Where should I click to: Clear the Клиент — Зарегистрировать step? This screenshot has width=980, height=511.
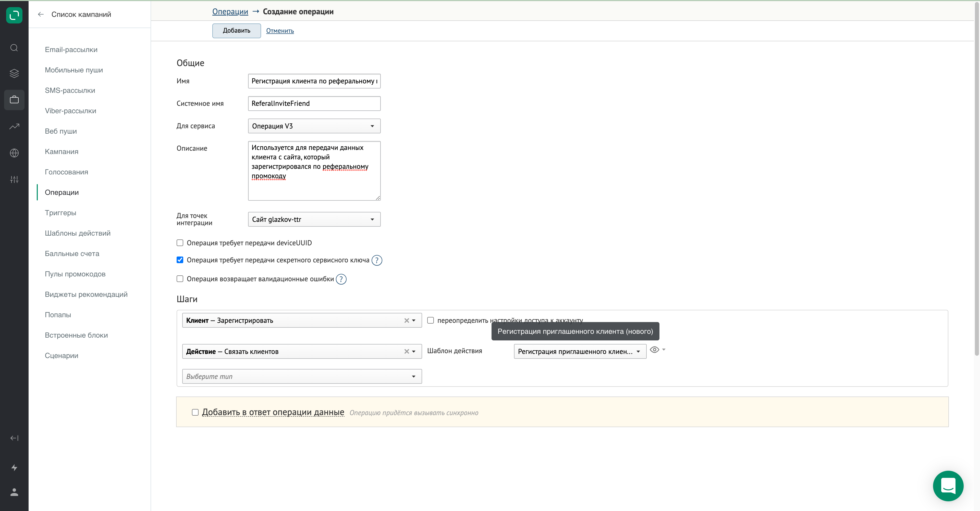pos(406,321)
